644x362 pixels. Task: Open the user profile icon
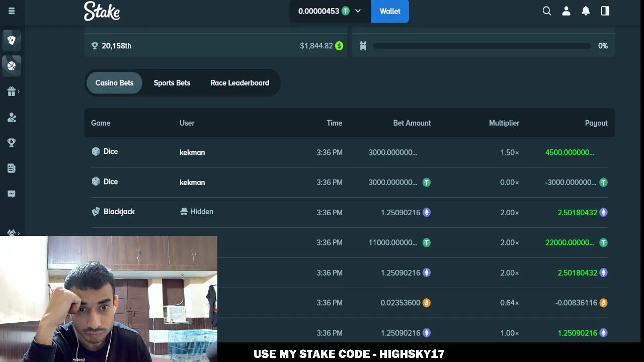click(x=566, y=11)
